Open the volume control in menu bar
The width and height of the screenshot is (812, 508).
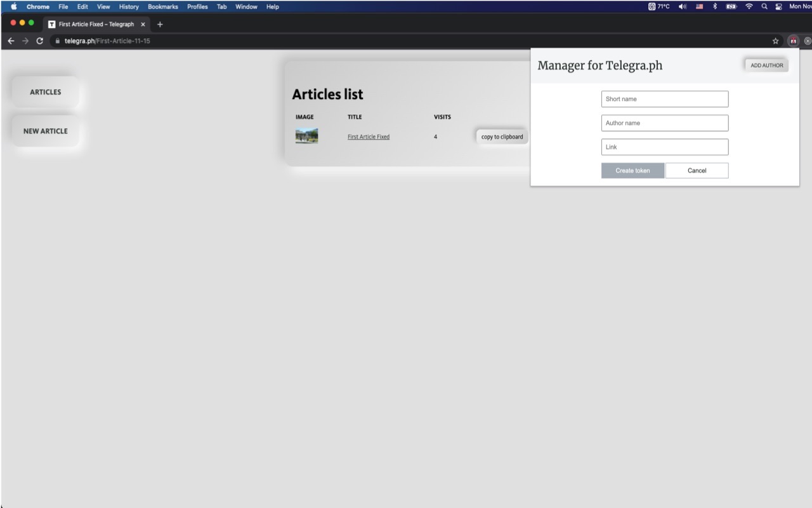pos(683,6)
